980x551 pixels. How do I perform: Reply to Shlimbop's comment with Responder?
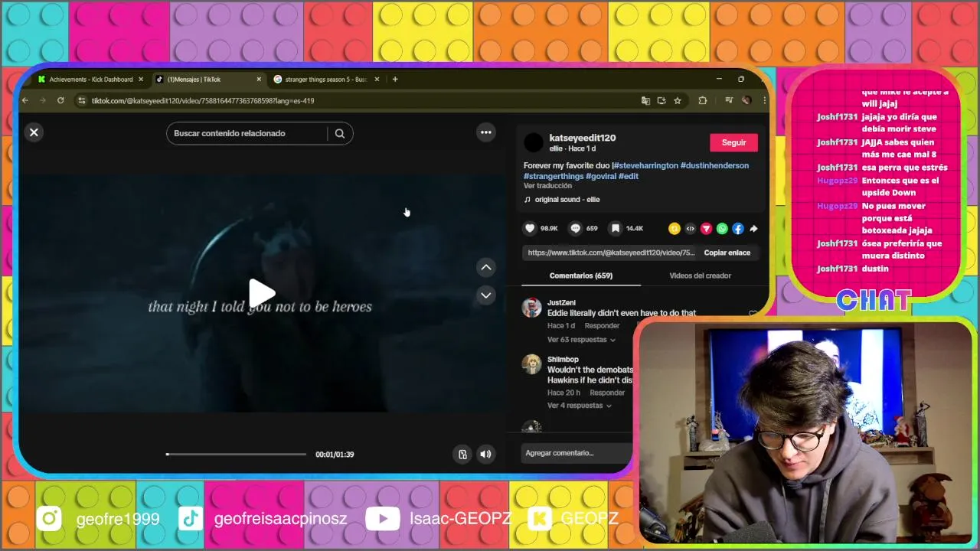tap(607, 393)
